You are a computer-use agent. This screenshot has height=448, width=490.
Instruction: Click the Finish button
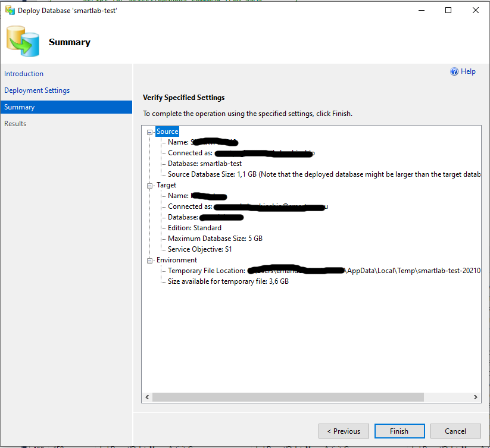399,431
